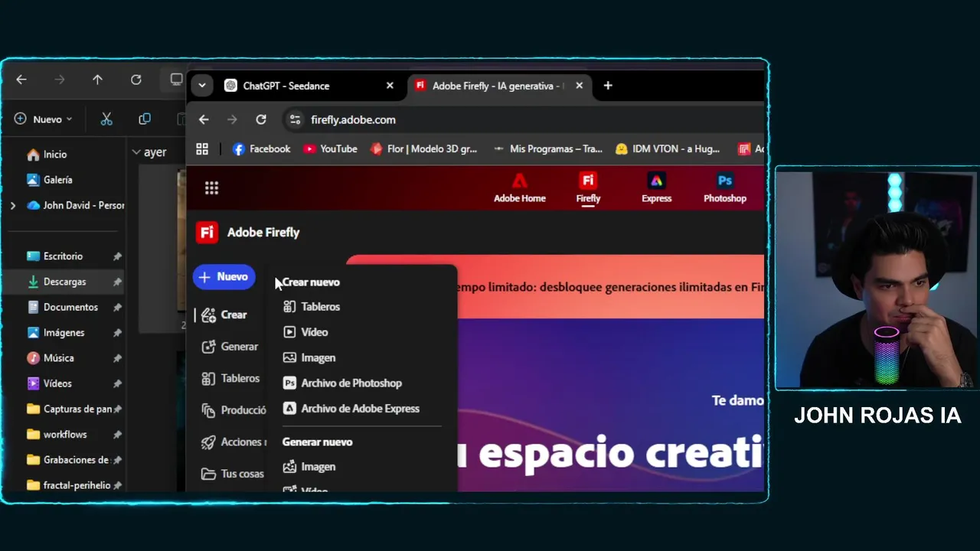Open Producción in Firefly sidebar
The height and width of the screenshot is (551, 980).
click(x=234, y=410)
